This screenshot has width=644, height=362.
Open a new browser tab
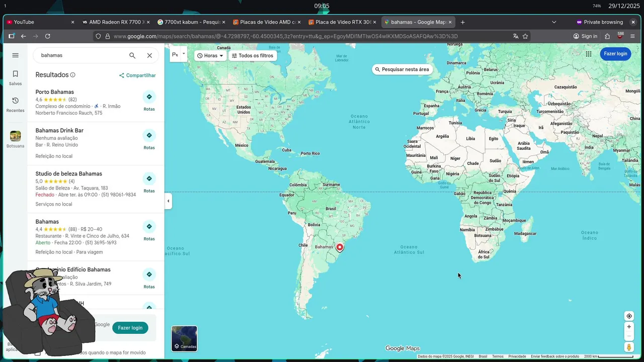[x=463, y=22]
